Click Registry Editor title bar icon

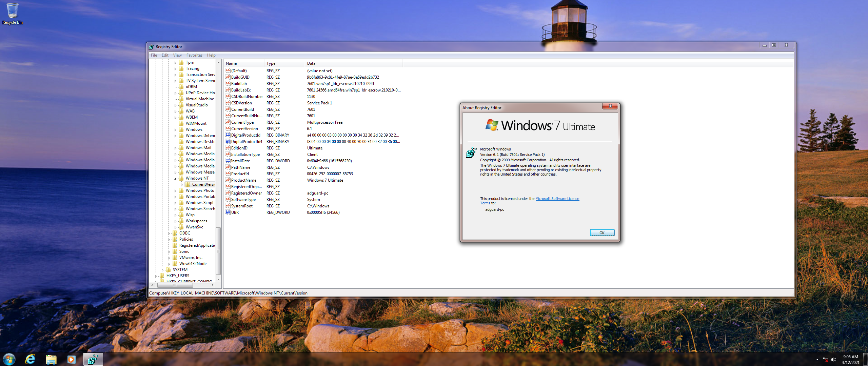(151, 47)
